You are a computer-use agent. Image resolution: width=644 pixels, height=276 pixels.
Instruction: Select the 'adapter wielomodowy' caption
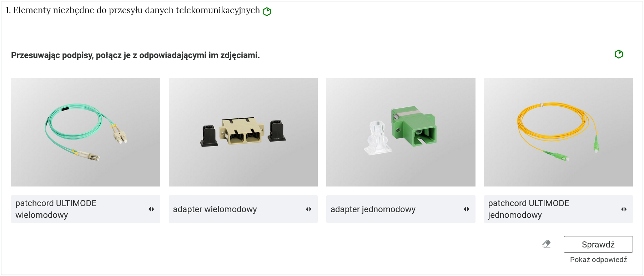click(x=243, y=209)
